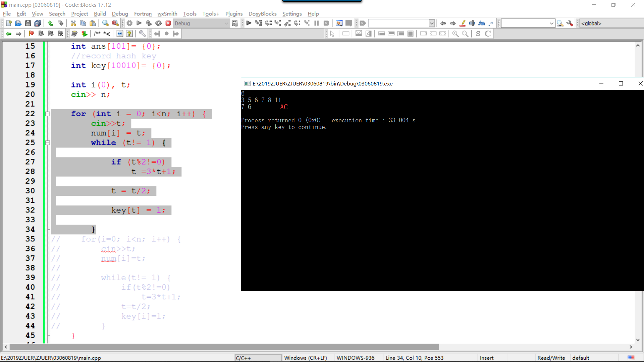Click the C/C++ status bar field

pyautogui.click(x=258, y=358)
